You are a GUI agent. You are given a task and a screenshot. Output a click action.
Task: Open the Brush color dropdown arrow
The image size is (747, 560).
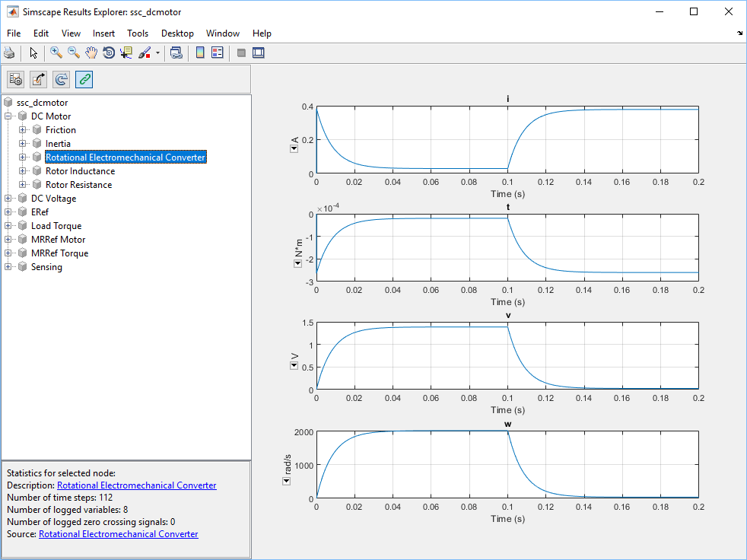click(x=157, y=53)
